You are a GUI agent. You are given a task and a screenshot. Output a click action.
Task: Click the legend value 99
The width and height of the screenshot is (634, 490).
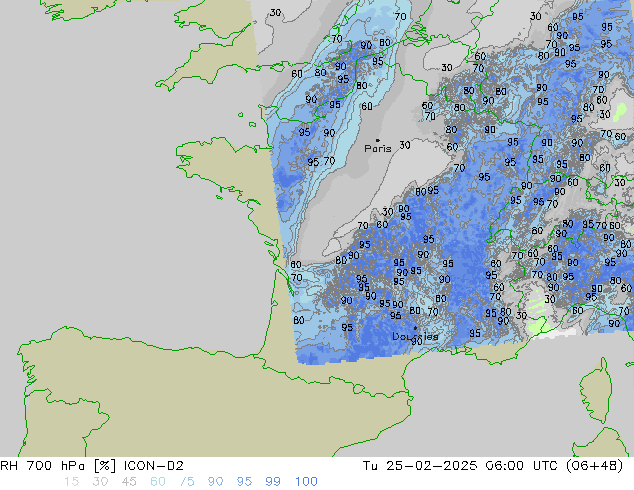pos(273,482)
